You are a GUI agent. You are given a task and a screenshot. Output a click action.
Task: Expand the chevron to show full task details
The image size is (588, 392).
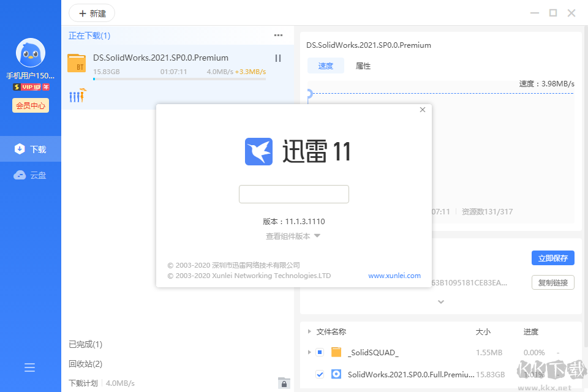(x=440, y=301)
